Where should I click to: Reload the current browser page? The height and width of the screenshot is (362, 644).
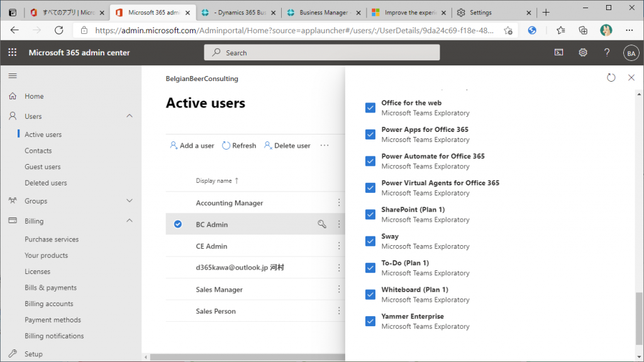coord(59,30)
